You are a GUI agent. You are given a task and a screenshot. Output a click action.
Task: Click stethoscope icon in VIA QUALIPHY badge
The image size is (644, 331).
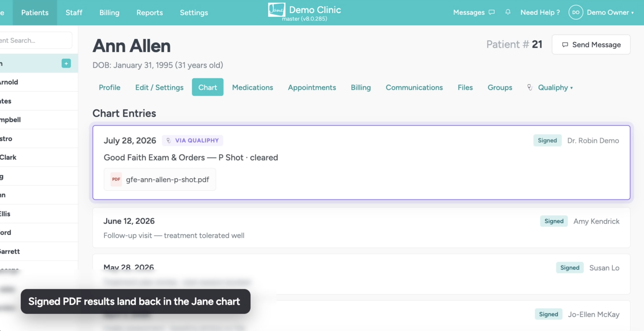point(169,140)
